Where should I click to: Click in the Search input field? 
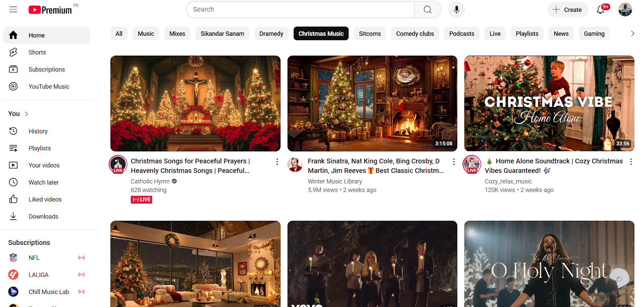click(300, 9)
